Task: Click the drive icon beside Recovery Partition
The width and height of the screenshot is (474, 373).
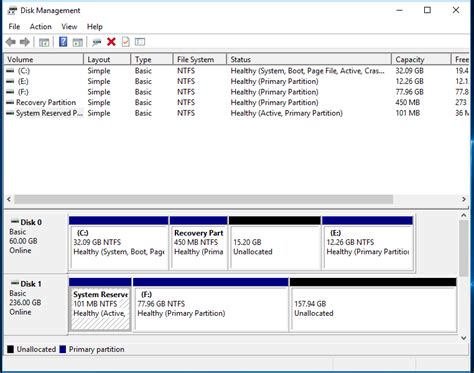Action: (10, 102)
